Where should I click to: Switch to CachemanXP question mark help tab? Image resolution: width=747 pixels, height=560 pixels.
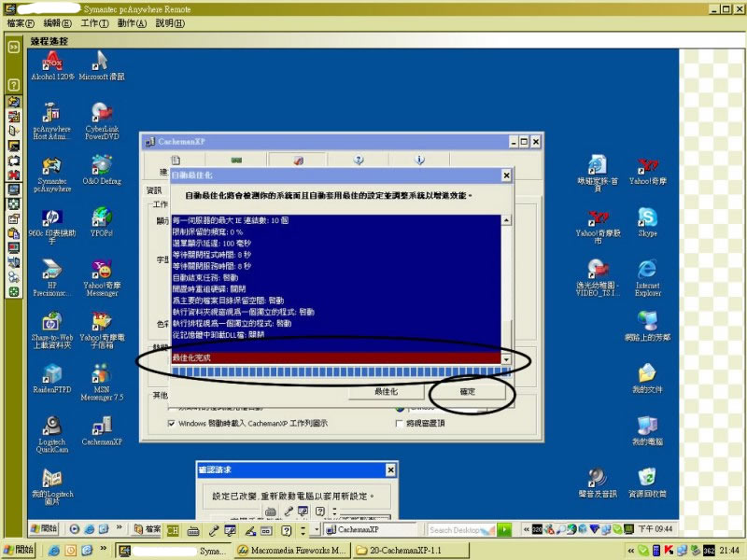click(x=359, y=160)
